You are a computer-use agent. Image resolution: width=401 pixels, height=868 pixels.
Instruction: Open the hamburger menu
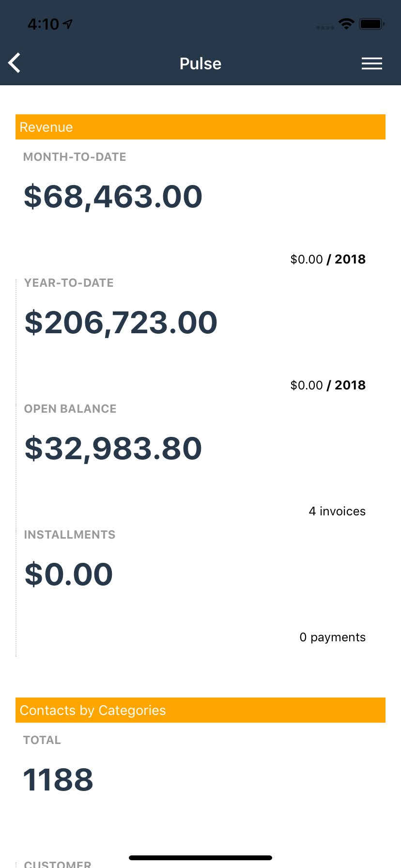371,63
